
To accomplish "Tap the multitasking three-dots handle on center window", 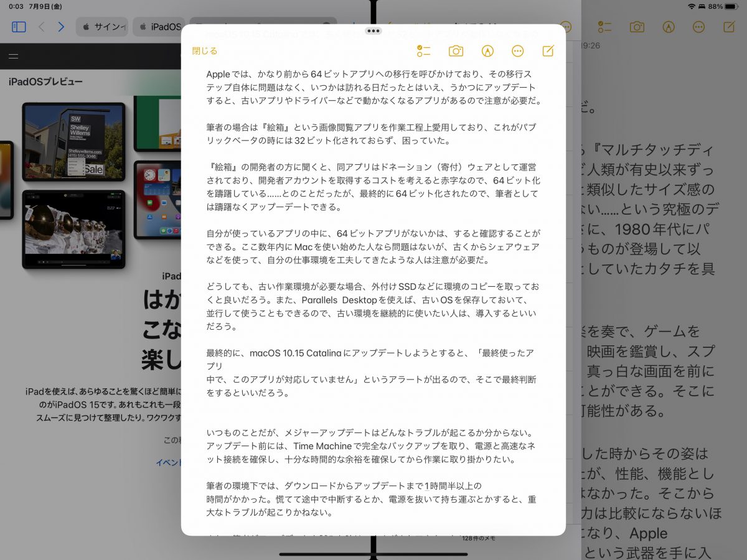I will tap(374, 30).
